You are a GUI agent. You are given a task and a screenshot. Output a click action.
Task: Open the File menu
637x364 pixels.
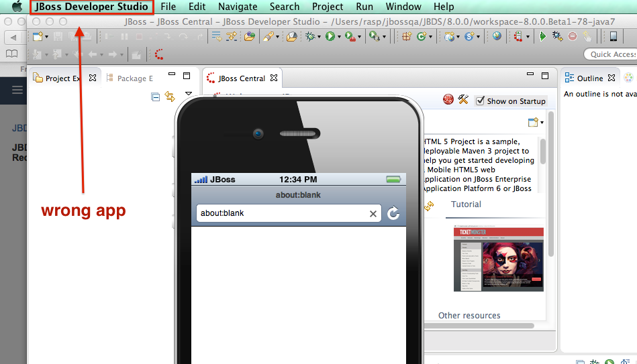coord(168,7)
